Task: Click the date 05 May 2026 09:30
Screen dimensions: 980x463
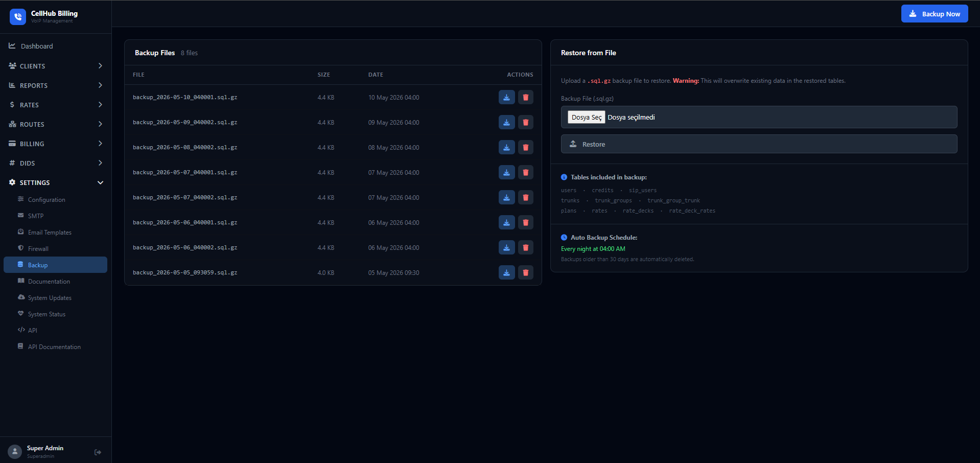Action: coord(393,272)
